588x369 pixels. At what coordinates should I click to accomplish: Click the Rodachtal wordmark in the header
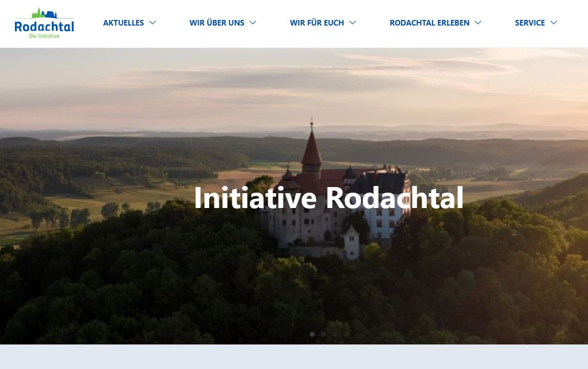tap(44, 27)
